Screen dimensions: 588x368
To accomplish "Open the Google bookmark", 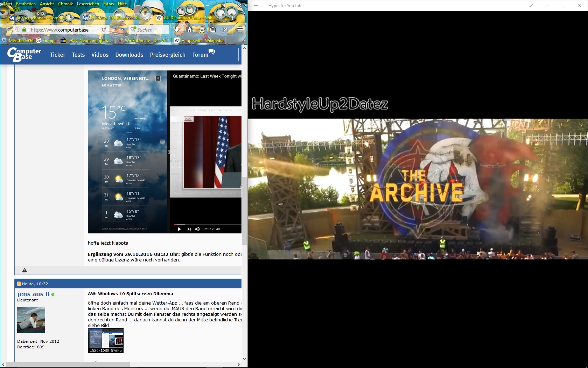I will (x=46, y=41).
